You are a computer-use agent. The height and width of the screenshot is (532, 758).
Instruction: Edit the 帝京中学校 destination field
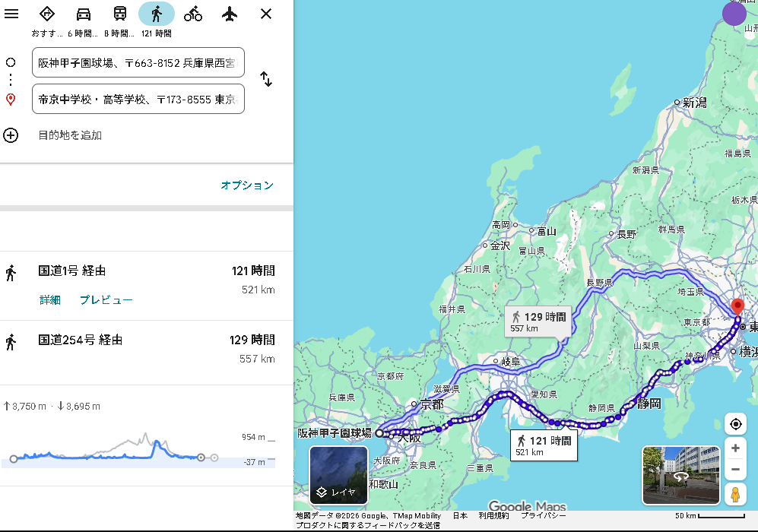pos(138,99)
